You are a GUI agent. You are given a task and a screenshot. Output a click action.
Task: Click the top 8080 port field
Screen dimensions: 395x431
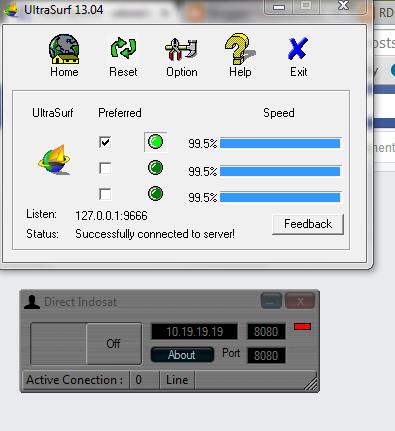(x=266, y=332)
